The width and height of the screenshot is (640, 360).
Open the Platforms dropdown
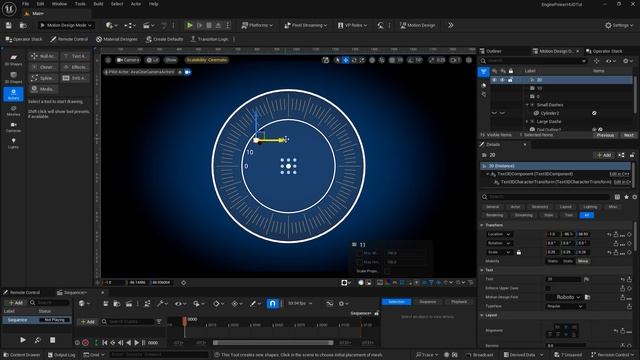257,25
